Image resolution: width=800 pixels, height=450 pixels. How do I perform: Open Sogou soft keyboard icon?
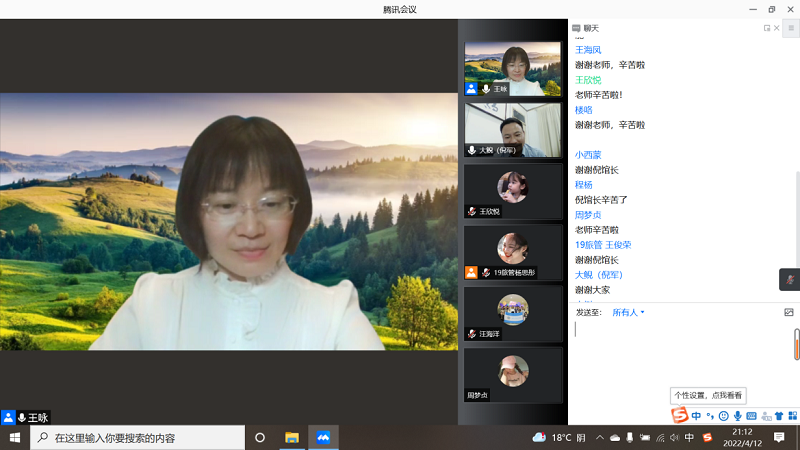[x=751, y=416]
